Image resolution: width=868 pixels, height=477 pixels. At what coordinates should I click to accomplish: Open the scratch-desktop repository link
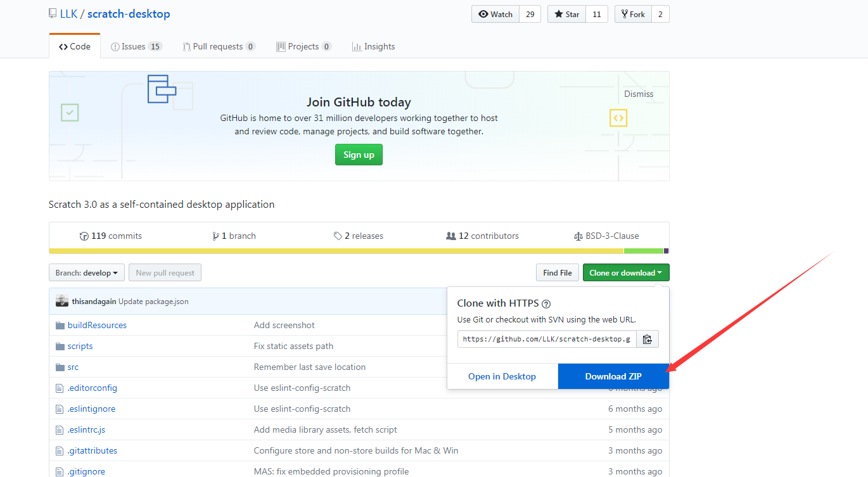pos(129,14)
